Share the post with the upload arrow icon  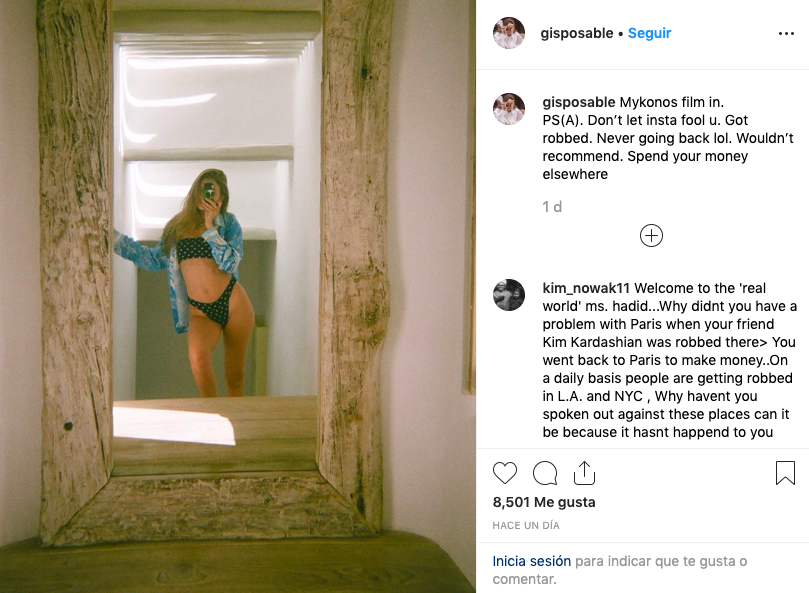584,473
